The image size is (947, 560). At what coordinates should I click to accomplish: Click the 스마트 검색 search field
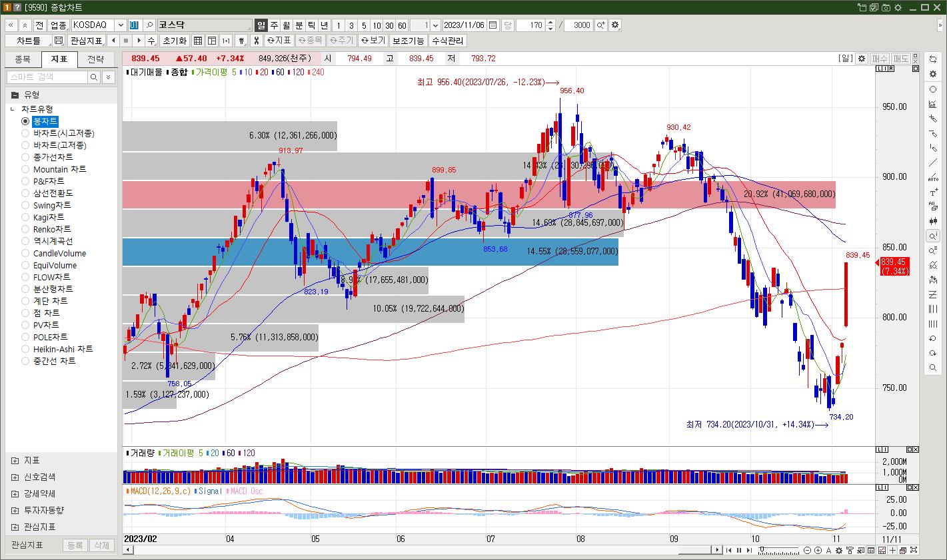[x=47, y=77]
